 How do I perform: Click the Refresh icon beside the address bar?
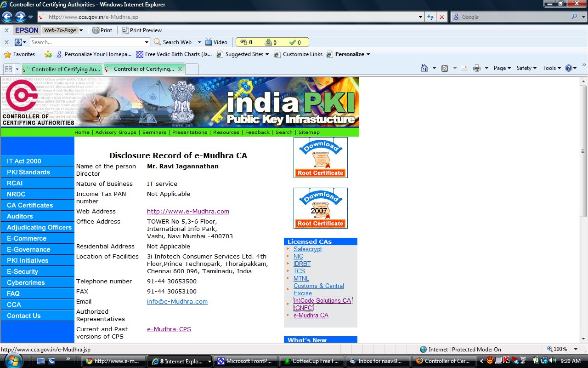pos(430,17)
